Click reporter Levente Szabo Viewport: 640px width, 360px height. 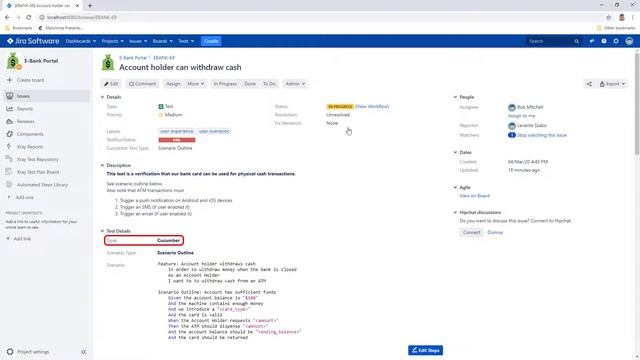(x=532, y=125)
